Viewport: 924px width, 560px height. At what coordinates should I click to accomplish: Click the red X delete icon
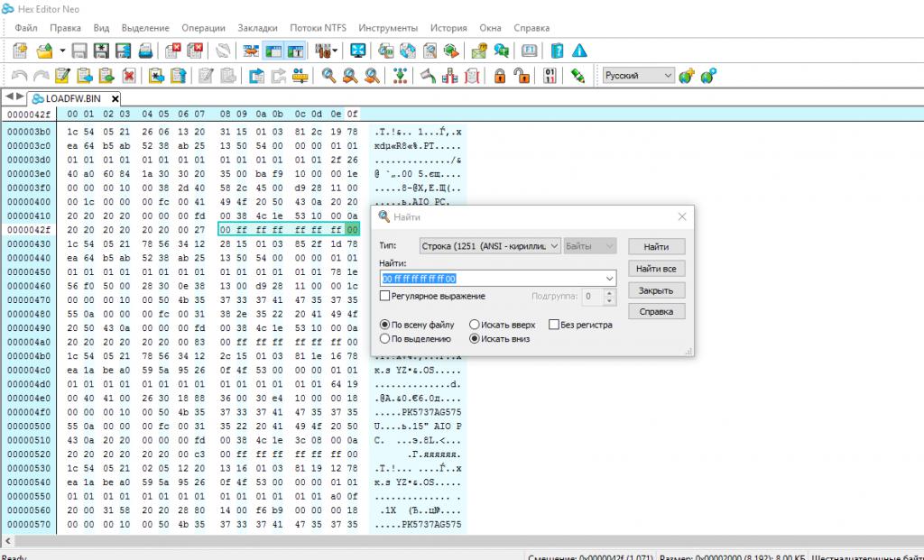(129, 76)
